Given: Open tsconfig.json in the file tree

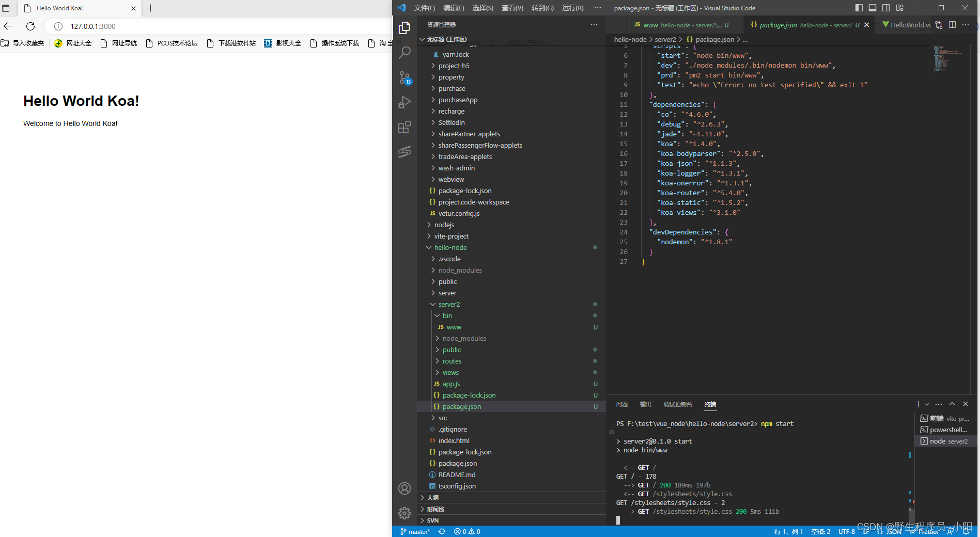Looking at the screenshot, I should click(457, 486).
